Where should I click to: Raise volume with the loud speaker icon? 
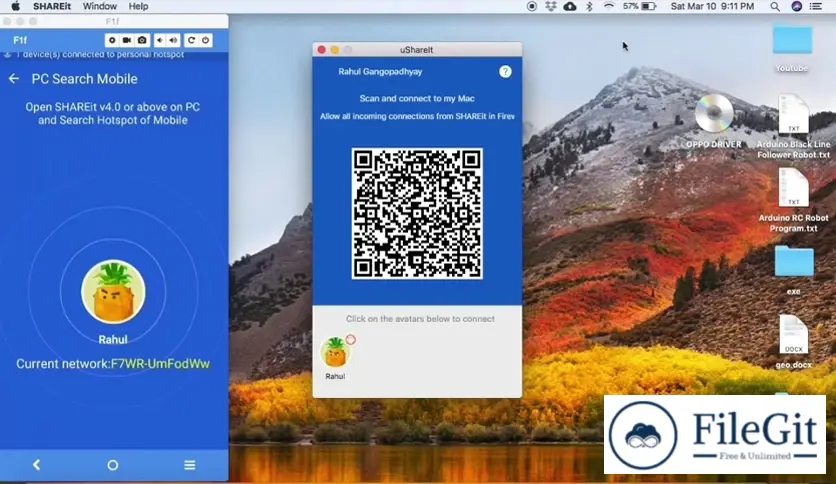[173, 40]
